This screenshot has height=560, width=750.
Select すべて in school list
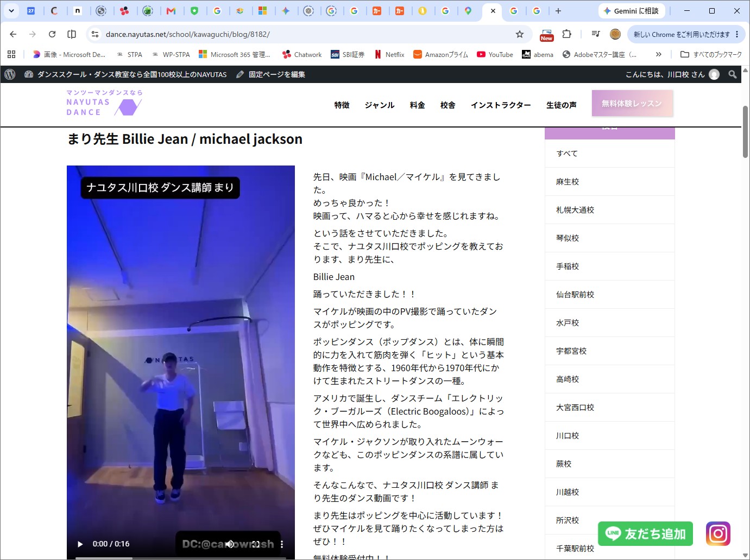pos(609,154)
